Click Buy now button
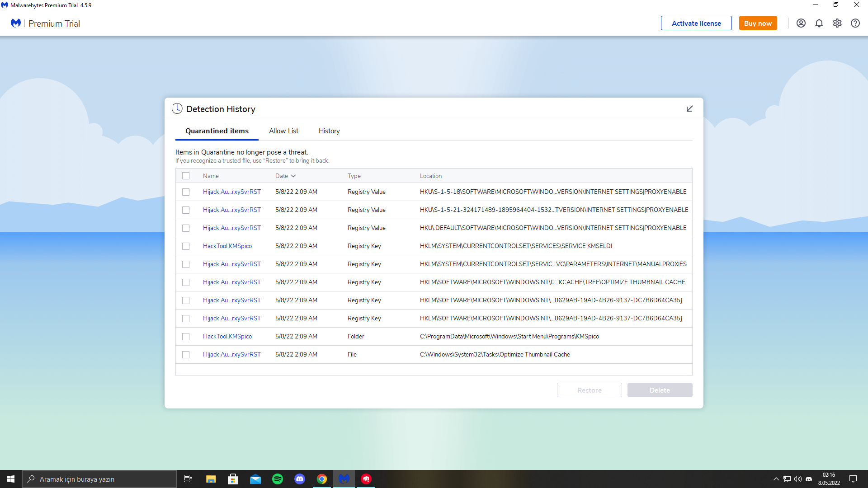Image resolution: width=868 pixels, height=488 pixels. (758, 23)
